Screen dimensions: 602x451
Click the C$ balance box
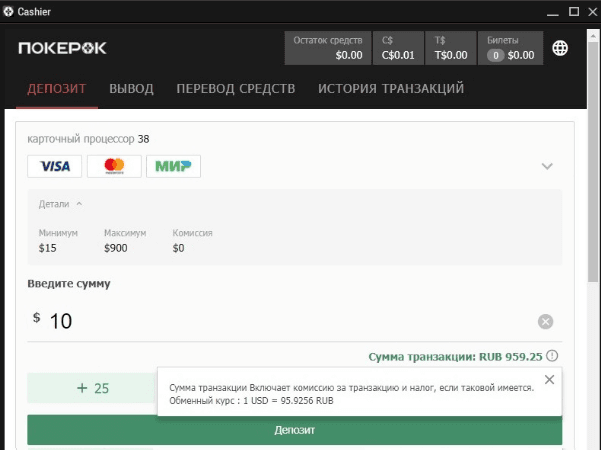(398, 48)
